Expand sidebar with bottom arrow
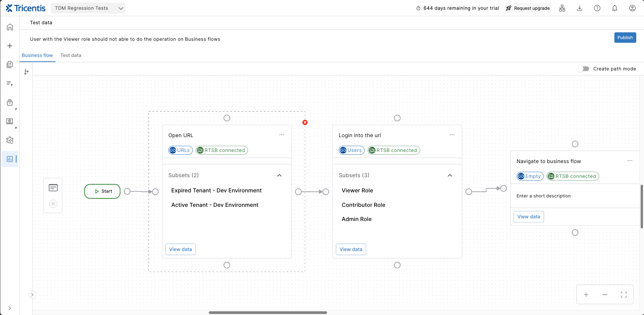 (10, 308)
